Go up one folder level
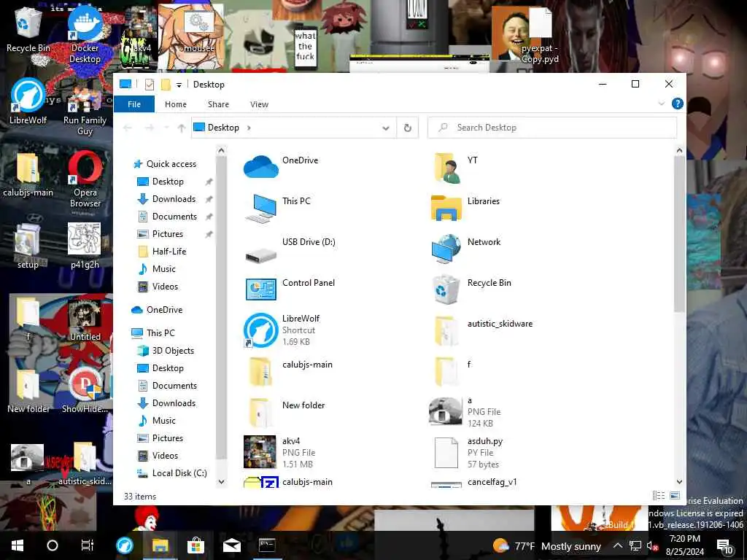The image size is (747, 560). pyautogui.click(x=181, y=128)
